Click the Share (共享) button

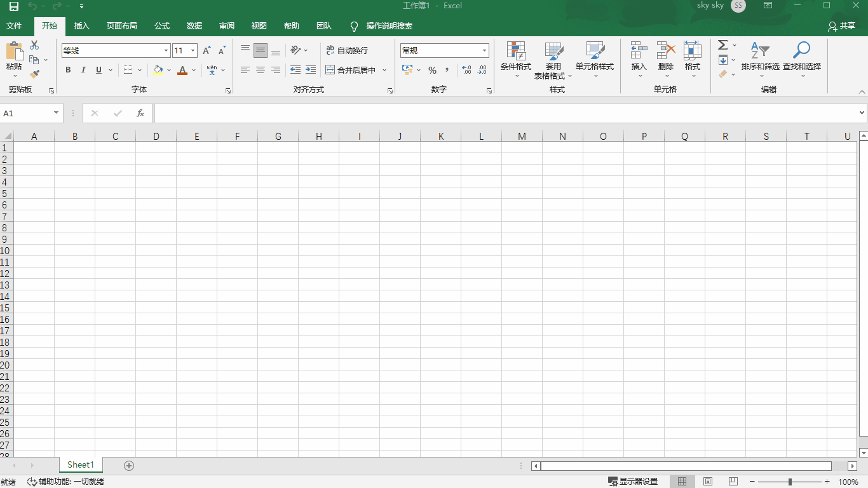pyautogui.click(x=841, y=26)
